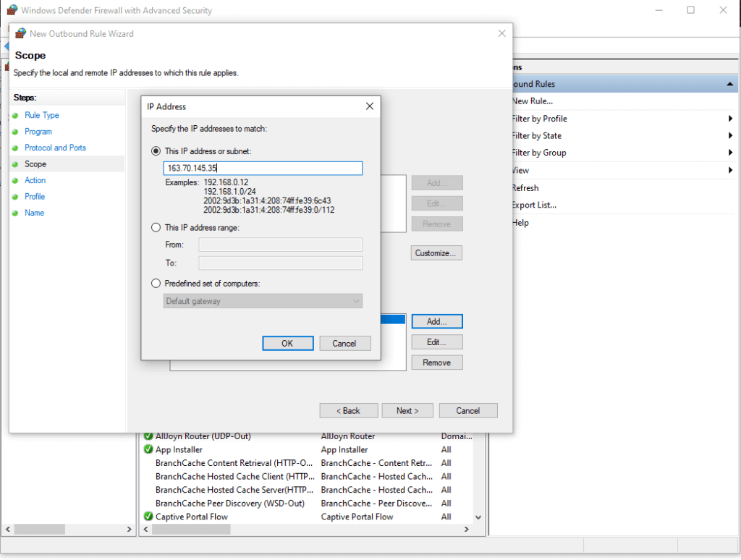Image resolution: width=741 pixels, height=560 pixels.
Task: Click green check icon beside AllJoyn Router
Action: tap(148, 436)
